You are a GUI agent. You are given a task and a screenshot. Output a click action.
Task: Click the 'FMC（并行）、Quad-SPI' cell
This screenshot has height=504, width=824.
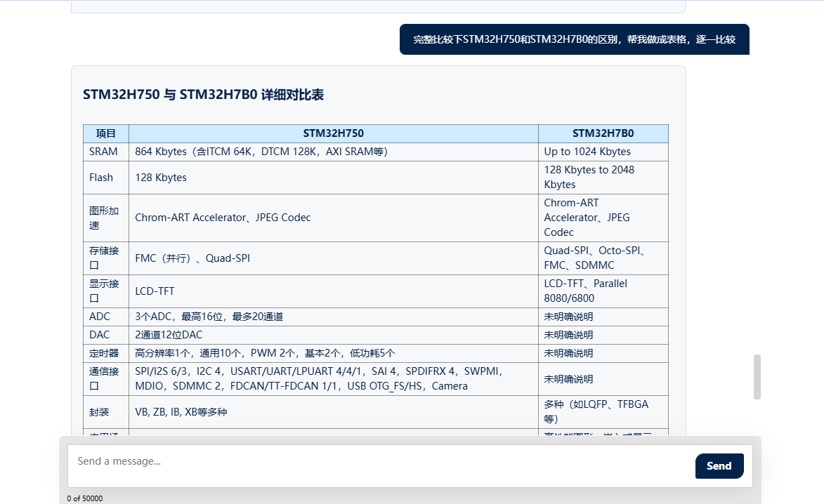(192, 258)
